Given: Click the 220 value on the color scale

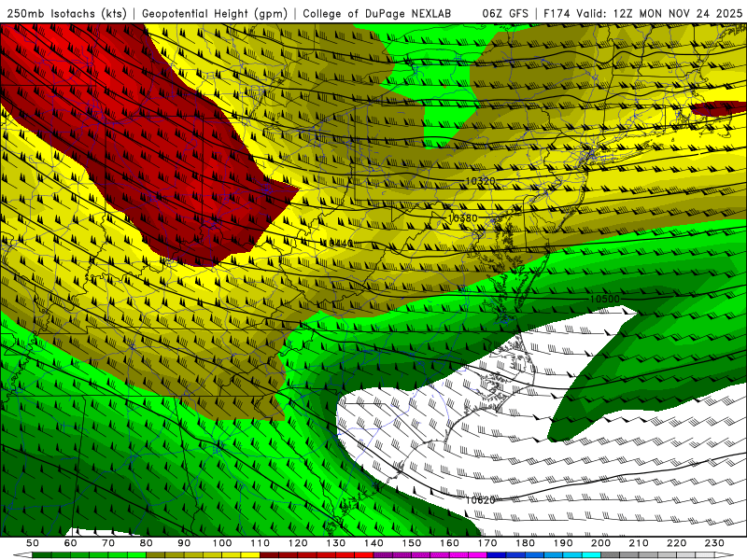Looking at the screenshot, I should (676, 543).
